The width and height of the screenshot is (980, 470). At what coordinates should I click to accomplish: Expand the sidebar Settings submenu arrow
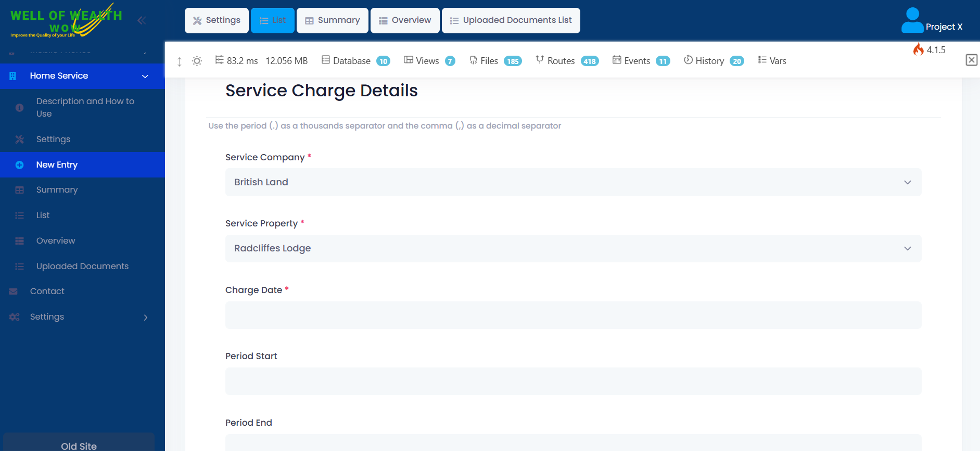(146, 317)
